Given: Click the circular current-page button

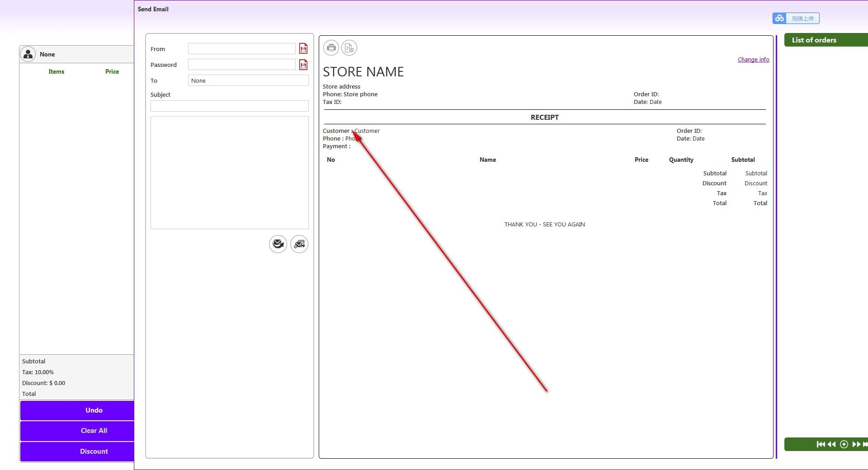Looking at the screenshot, I should pyautogui.click(x=844, y=444).
